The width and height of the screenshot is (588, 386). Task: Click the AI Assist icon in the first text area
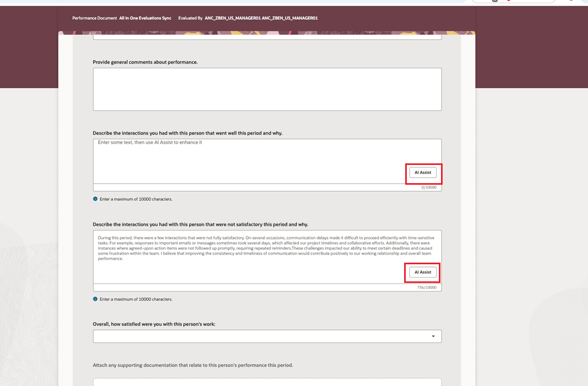pos(423,172)
